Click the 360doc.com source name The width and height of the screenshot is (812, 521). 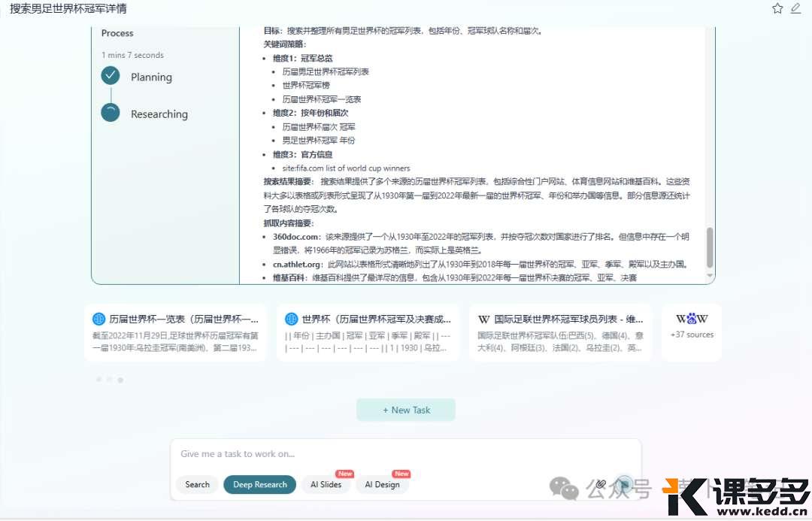pos(297,237)
